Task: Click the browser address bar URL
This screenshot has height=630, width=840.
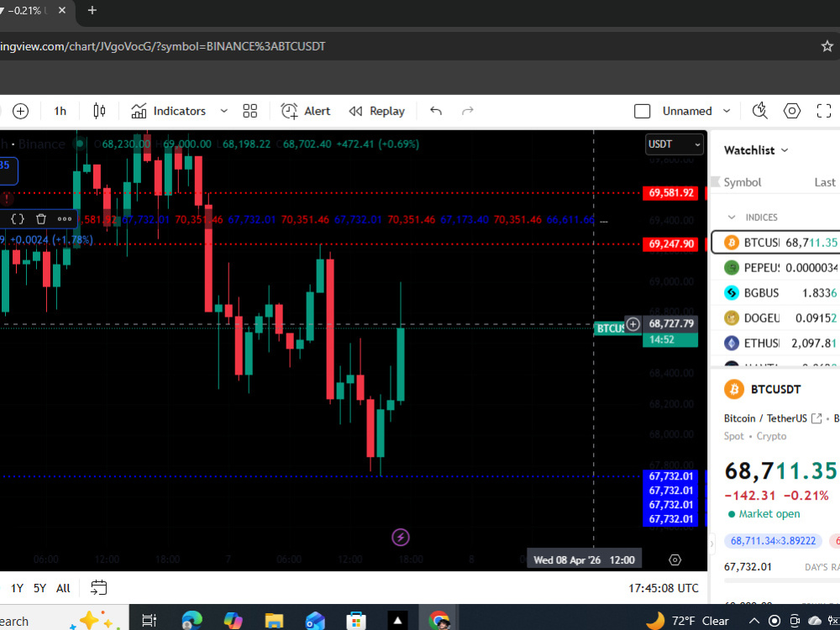Action: pyautogui.click(x=163, y=46)
